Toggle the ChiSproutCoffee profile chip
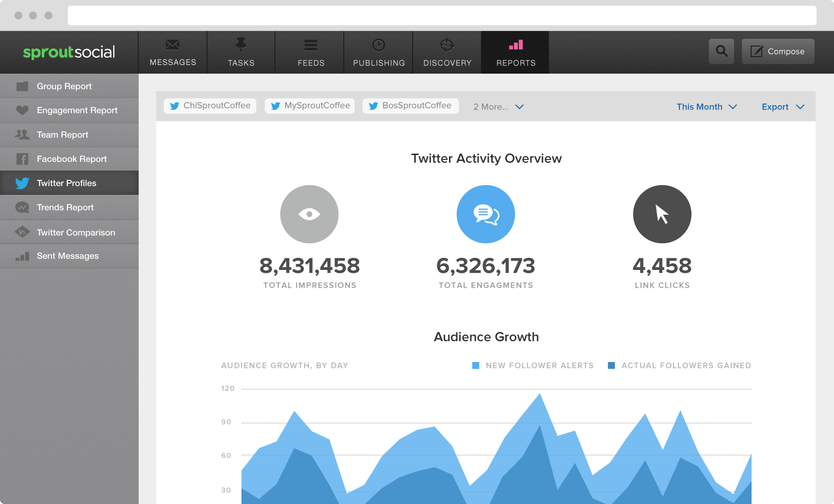 click(x=210, y=106)
